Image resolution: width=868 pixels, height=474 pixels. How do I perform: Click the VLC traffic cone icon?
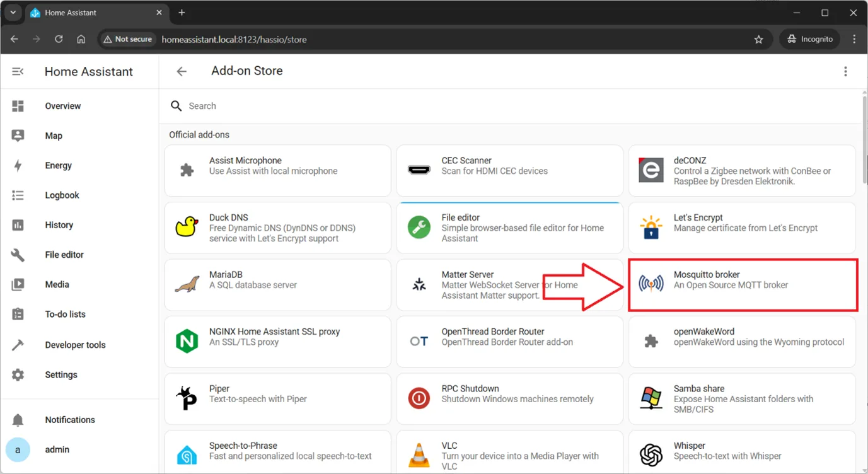pos(419,455)
